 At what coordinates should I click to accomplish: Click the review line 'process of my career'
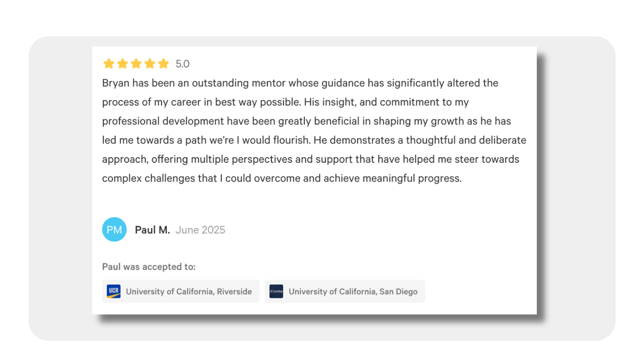(285, 102)
